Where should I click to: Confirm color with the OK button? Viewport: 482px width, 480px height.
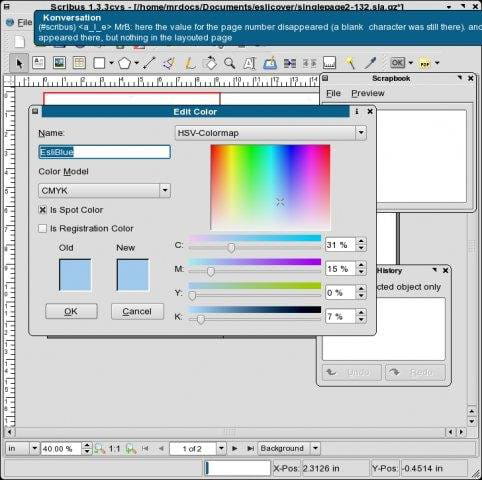coord(71,311)
